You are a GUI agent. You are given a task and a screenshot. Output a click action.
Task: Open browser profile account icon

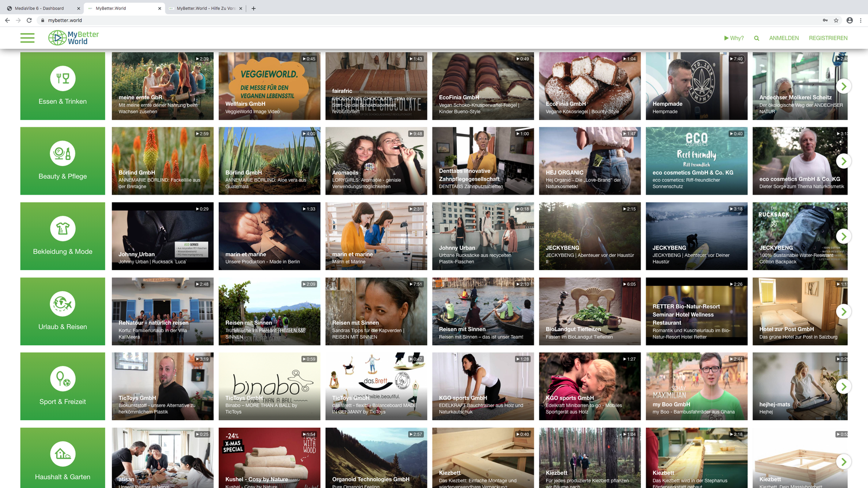(x=850, y=20)
